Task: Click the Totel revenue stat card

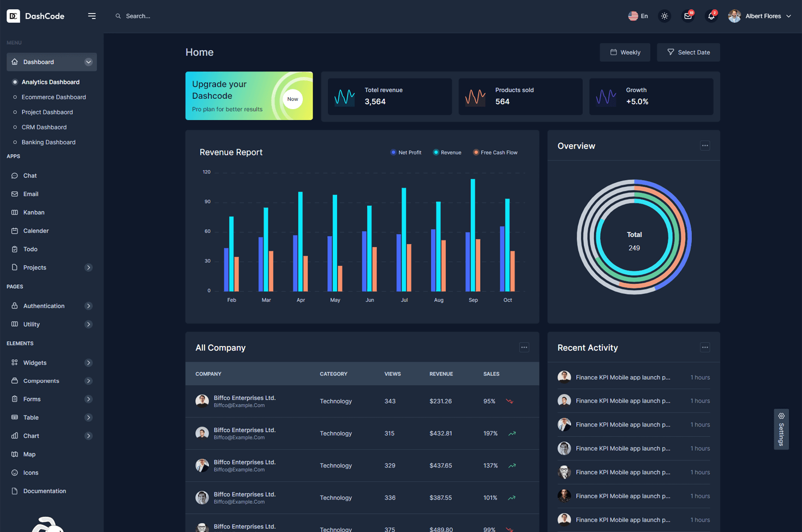Action: [390, 97]
